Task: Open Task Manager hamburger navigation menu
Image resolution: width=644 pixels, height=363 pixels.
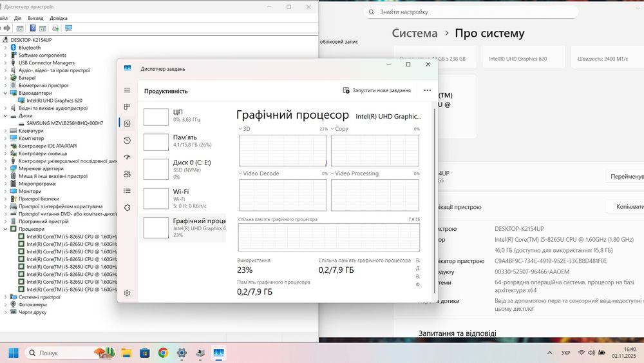Action: click(x=127, y=90)
